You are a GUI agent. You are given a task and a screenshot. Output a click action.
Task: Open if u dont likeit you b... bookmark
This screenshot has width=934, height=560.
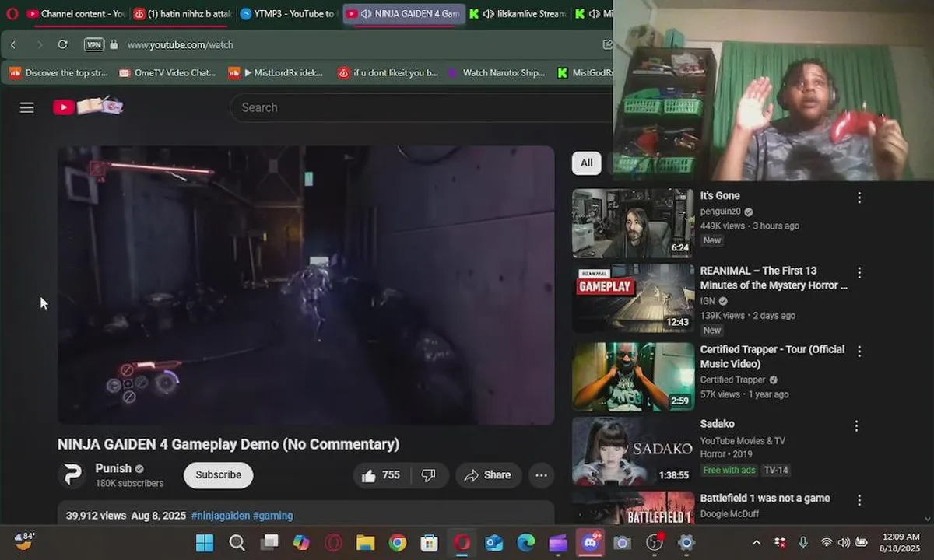[388, 72]
